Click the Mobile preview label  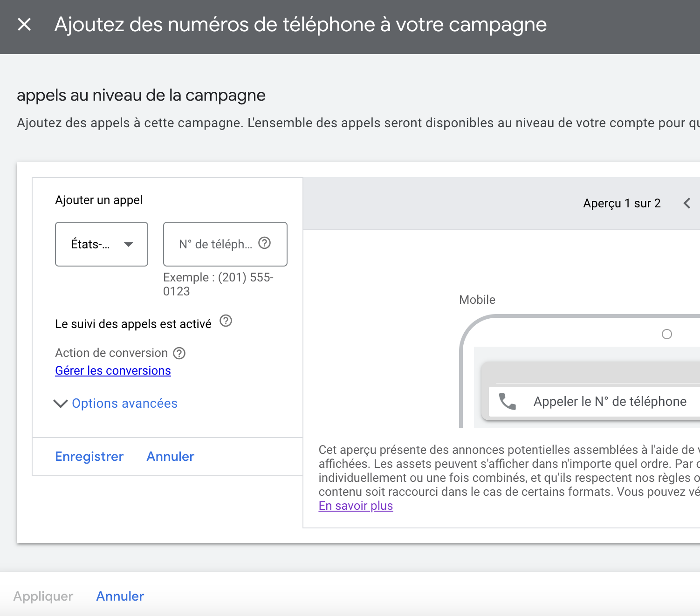tap(477, 300)
